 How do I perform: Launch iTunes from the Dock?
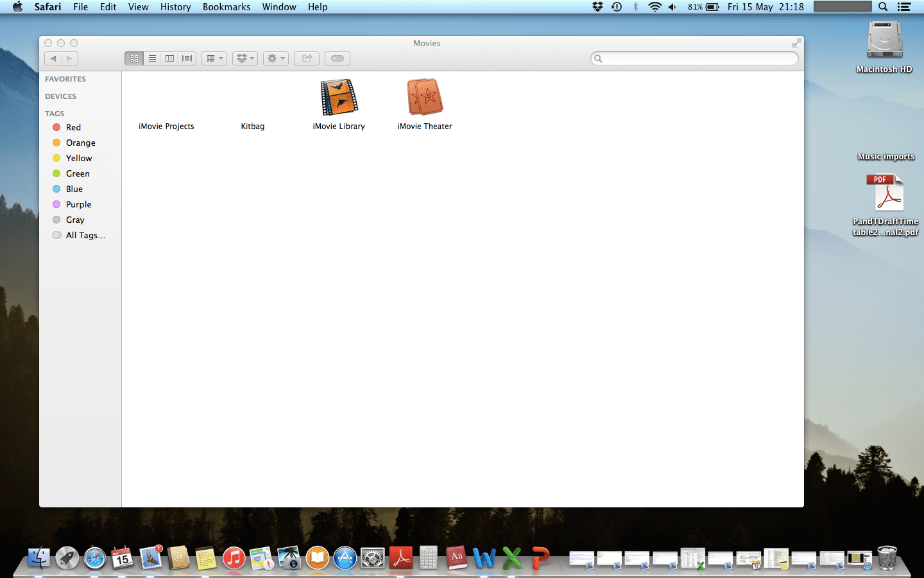[234, 558]
